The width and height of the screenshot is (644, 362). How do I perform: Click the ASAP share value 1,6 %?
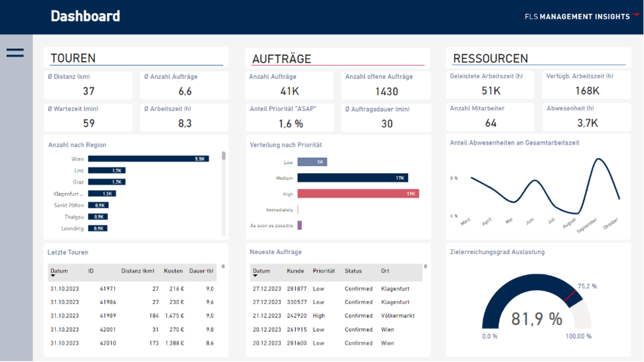[x=291, y=124]
